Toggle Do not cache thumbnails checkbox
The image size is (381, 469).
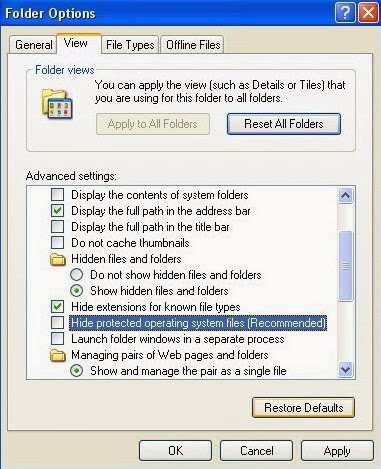coord(57,243)
